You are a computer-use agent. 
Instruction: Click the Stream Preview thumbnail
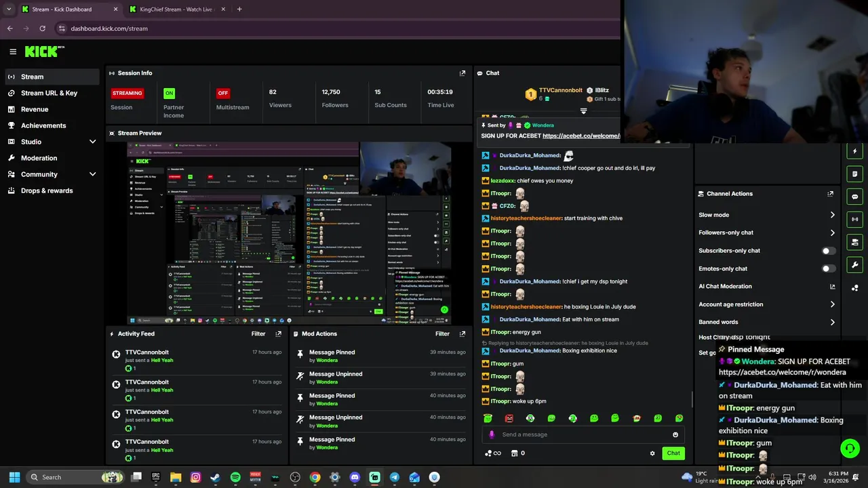point(289,233)
